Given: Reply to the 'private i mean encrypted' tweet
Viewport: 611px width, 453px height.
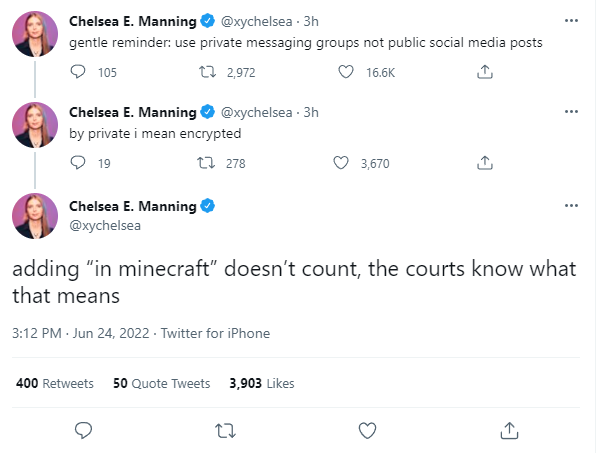Looking at the screenshot, I should [79, 164].
